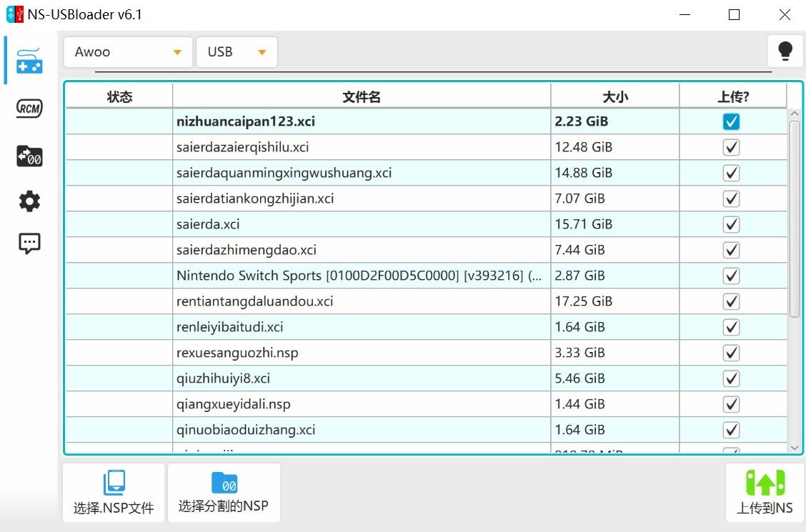Sort by the 文件名 column header
This screenshot has width=806, height=532.
362,97
